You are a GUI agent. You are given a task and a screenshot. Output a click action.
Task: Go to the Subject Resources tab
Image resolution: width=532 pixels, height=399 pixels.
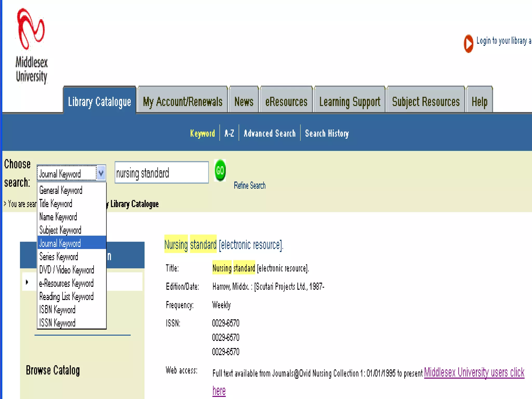click(x=426, y=101)
